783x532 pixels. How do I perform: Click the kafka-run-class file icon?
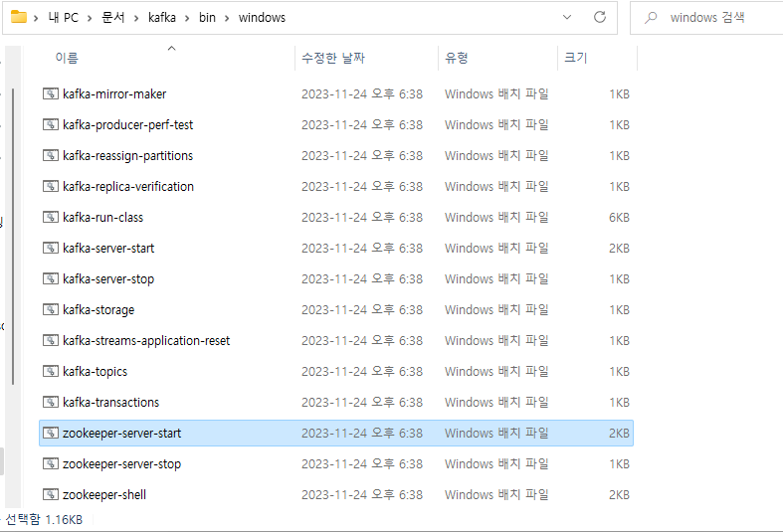pos(51,217)
